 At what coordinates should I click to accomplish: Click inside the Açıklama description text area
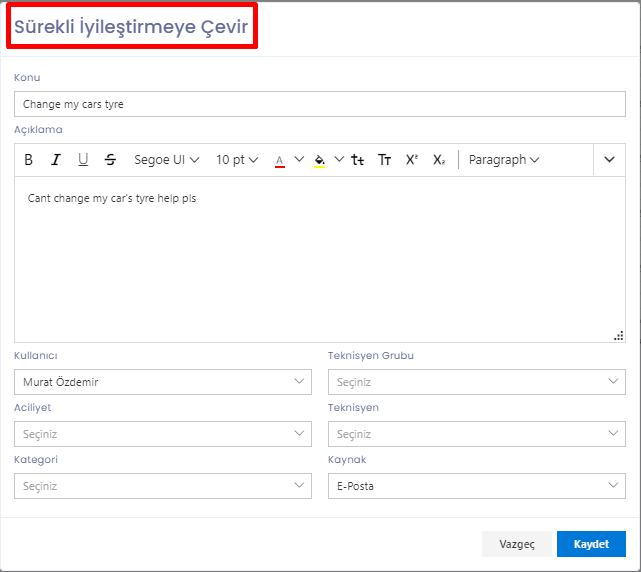point(320,259)
